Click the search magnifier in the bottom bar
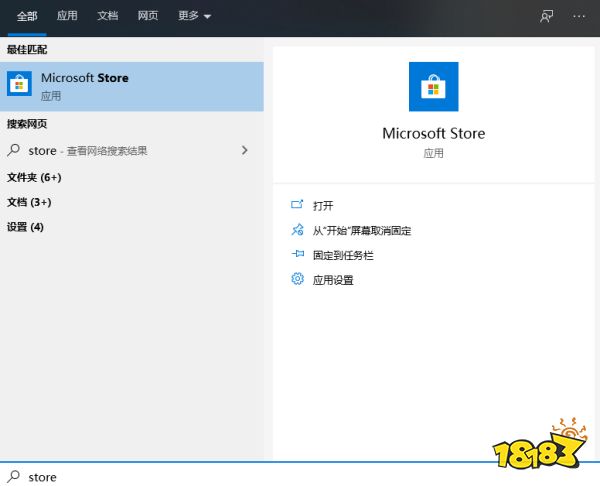600x486 pixels. tap(13, 476)
